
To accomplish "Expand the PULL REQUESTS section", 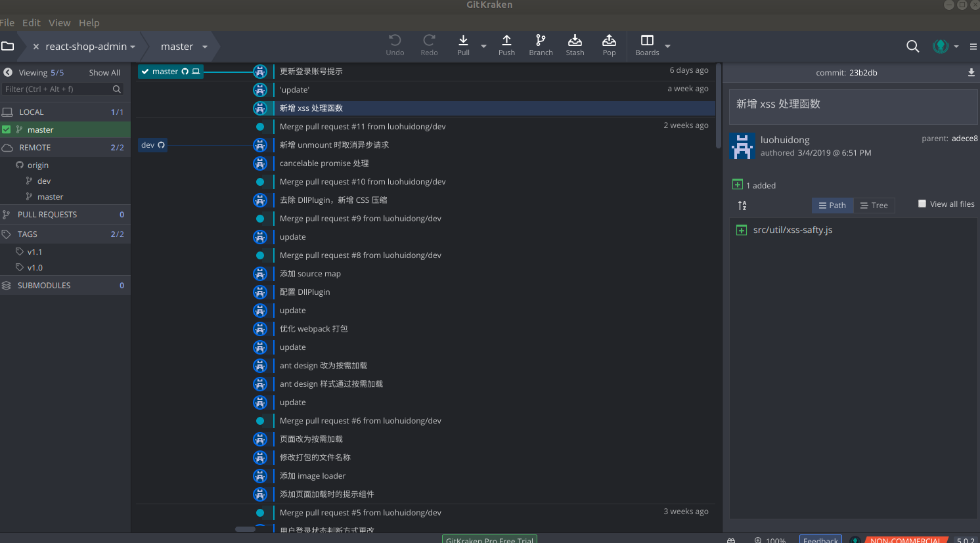I will (65, 214).
